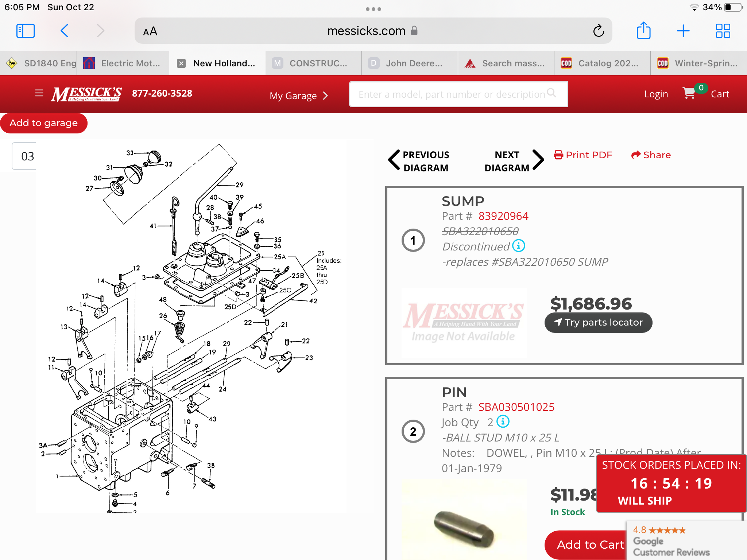Show Discontinued info icon
The image size is (747, 560).
pyautogui.click(x=518, y=246)
